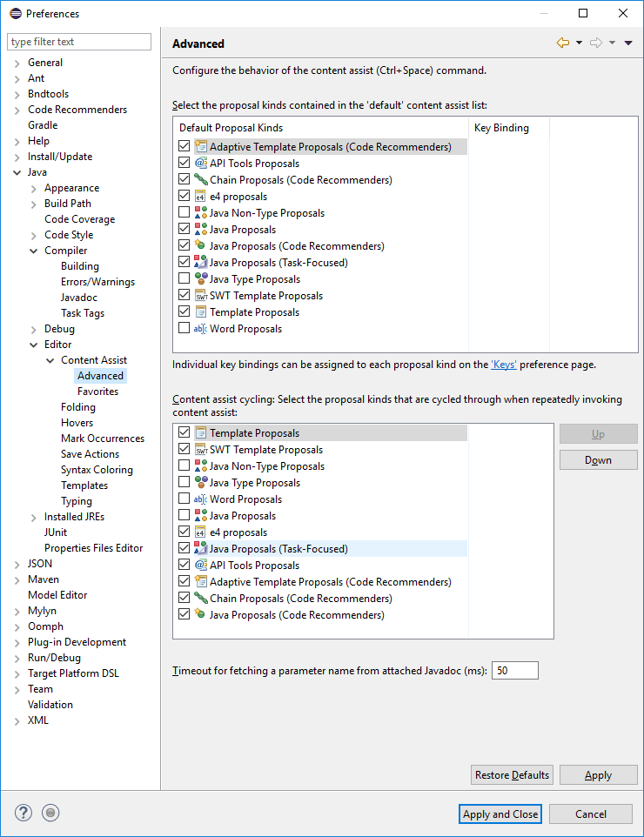The width and height of the screenshot is (644, 837).
Task: Click the Cancel button
Action: (x=591, y=814)
